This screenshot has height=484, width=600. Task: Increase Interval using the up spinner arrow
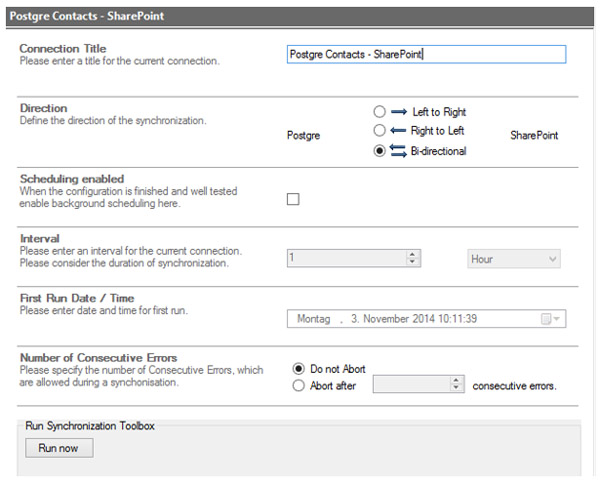click(412, 254)
